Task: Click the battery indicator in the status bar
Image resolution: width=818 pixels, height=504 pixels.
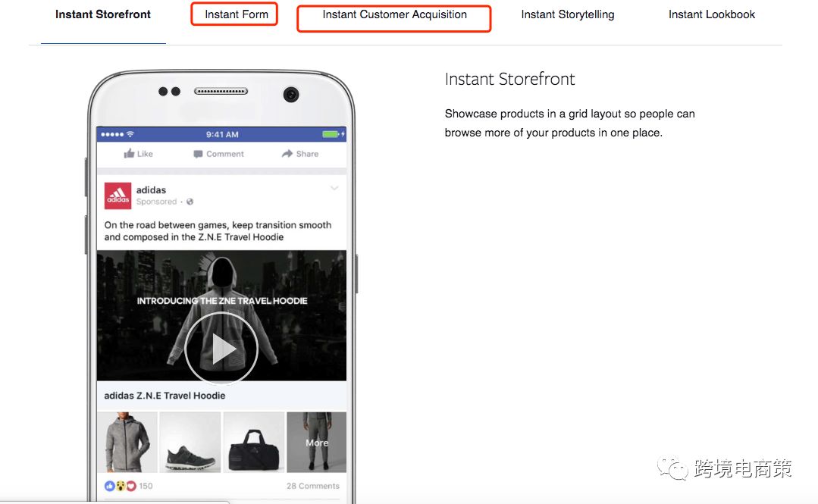Action: (331, 134)
